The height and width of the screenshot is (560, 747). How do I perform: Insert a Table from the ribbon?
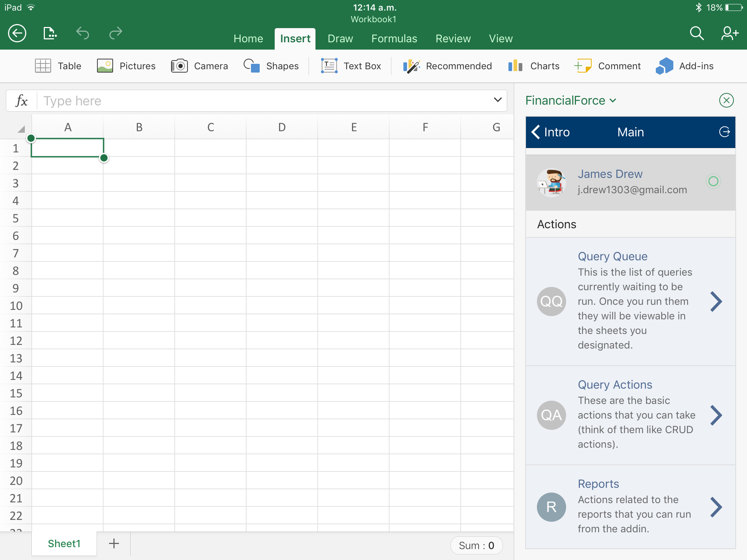(58, 66)
